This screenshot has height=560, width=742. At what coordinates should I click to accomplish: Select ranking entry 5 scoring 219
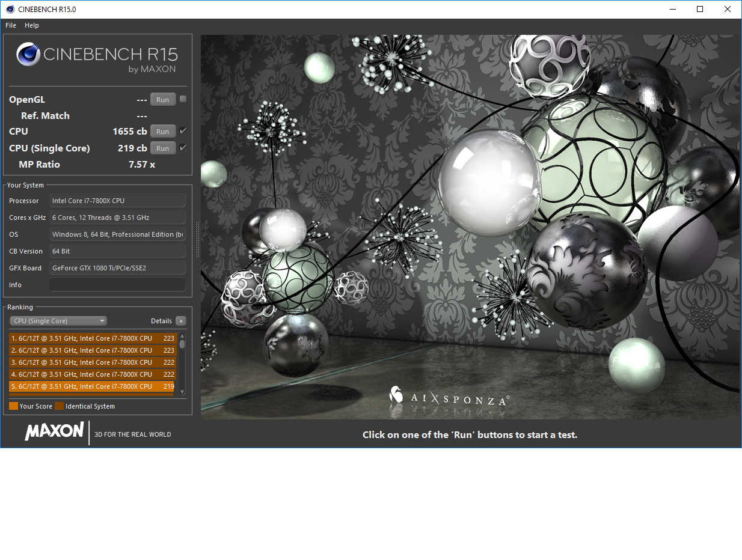pyautogui.click(x=93, y=386)
